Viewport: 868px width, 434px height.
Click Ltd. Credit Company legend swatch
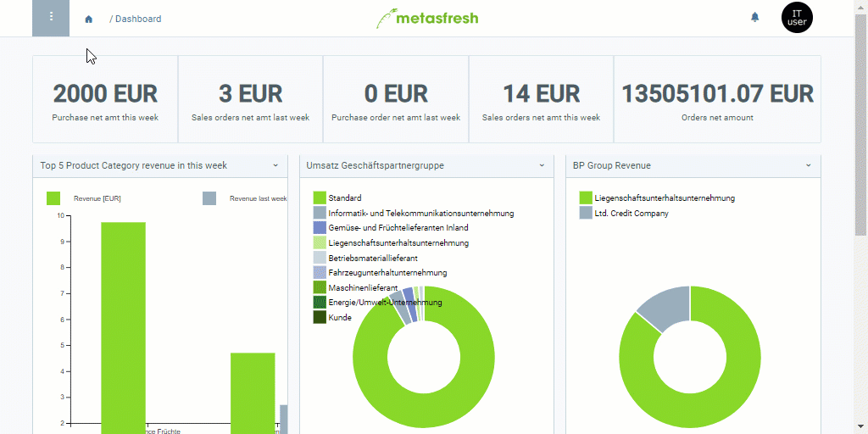[586, 213]
